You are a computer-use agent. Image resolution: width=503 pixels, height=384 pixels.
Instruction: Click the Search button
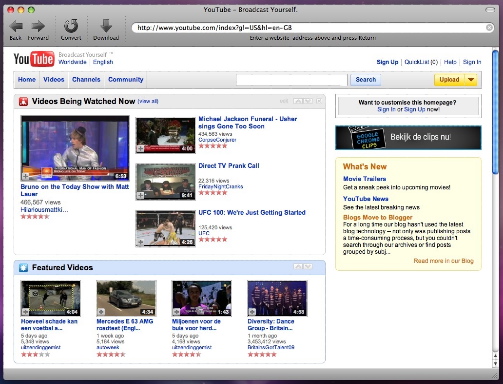365,80
